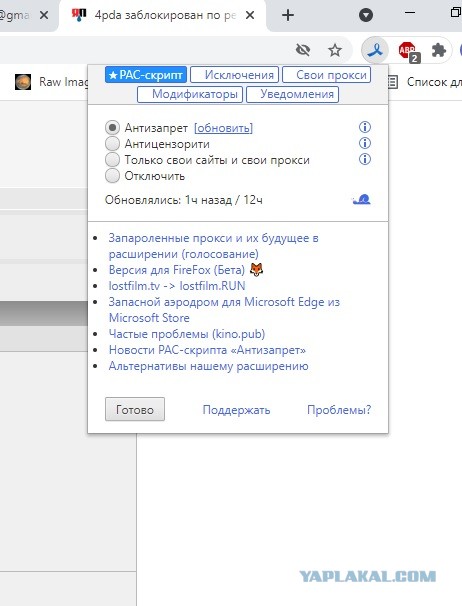This screenshot has height=606, width=462.
Task: Open Запароленные прокси и их будущее link
Action: click(213, 246)
